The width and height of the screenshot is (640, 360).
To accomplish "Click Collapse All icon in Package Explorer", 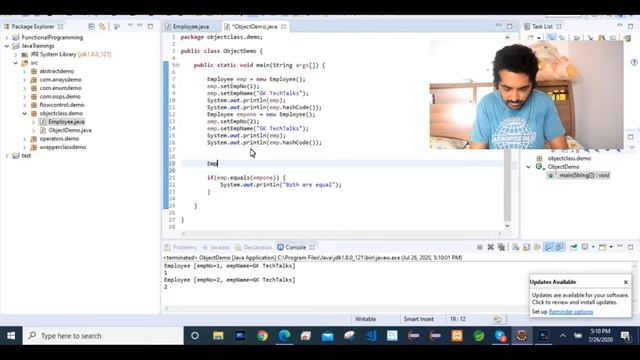I will point(91,27).
